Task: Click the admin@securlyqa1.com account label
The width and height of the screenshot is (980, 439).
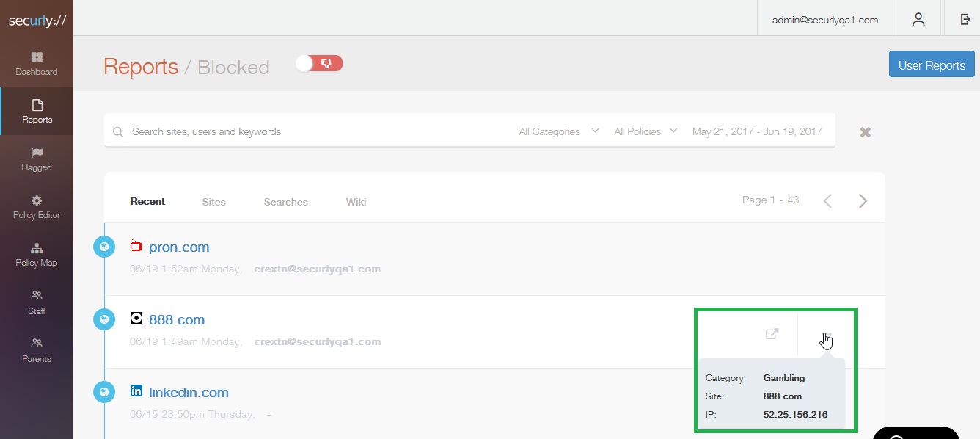Action: coord(825,20)
